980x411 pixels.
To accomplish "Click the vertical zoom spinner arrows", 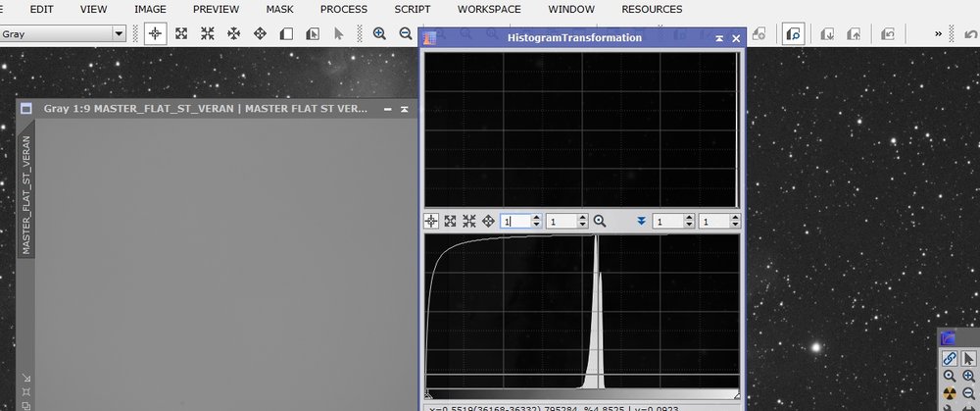I will 582,221.
